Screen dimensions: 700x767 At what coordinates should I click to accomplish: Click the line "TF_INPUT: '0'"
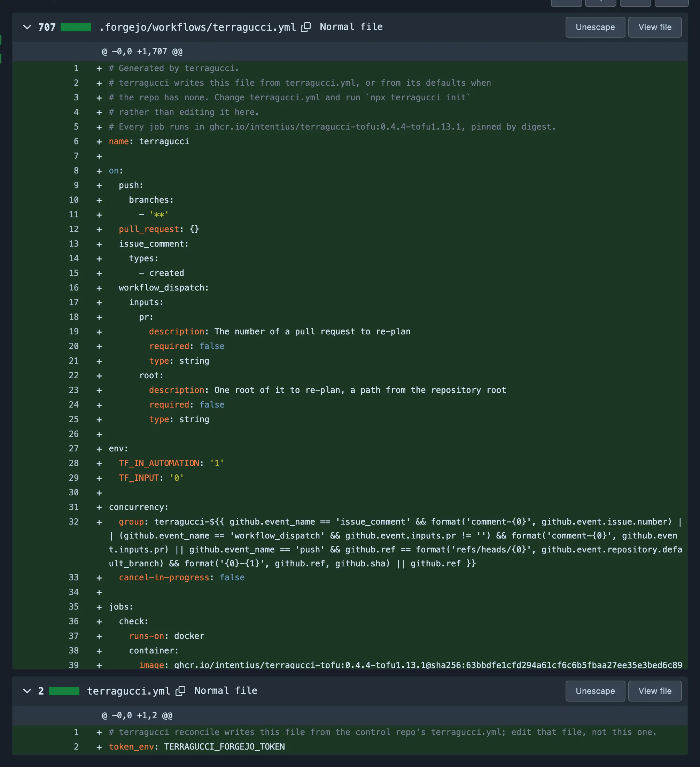click(x=151, y=478)
